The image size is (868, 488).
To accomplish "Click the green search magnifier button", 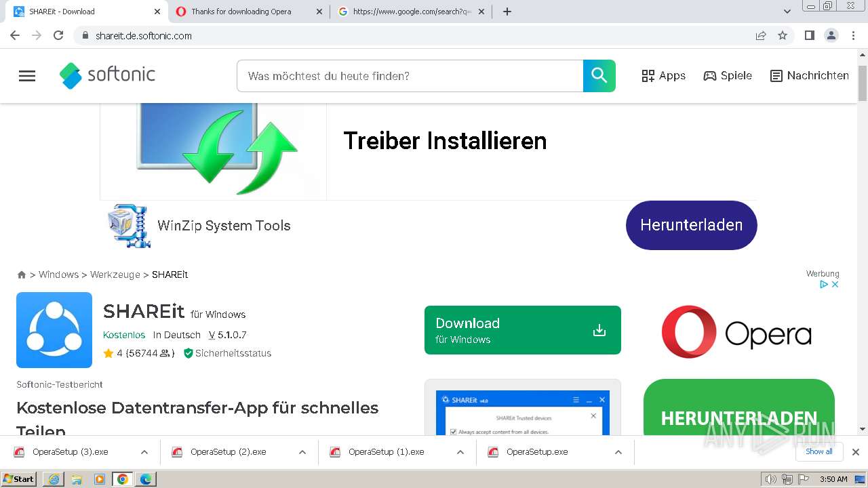I will click(x=599, y=76).
